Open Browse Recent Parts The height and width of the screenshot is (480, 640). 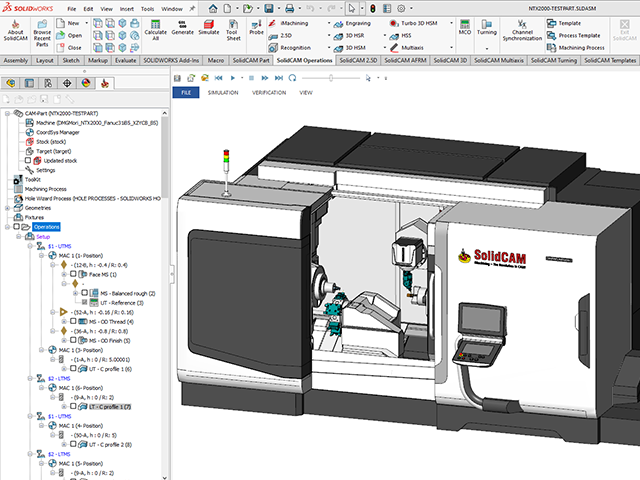coord(42,34)
